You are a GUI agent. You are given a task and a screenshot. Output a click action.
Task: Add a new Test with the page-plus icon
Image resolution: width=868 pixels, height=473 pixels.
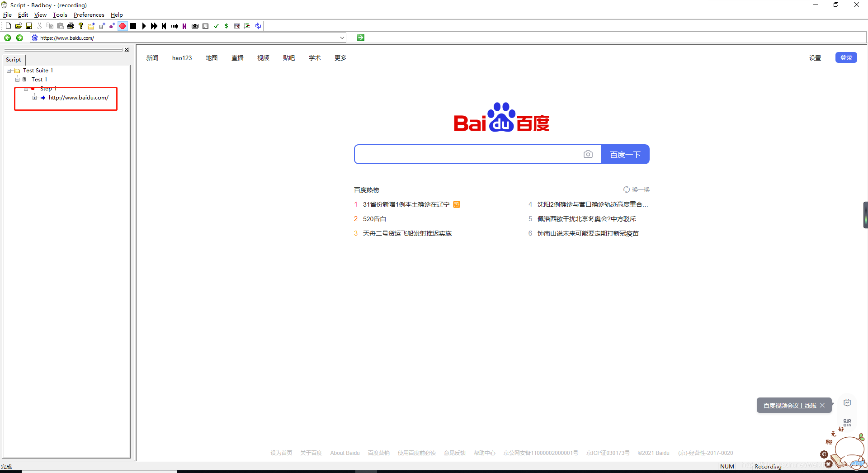(102, 26)
